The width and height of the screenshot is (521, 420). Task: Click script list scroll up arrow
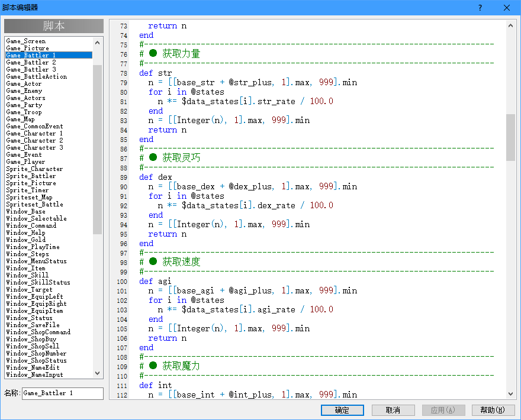(x=97, y=43)
